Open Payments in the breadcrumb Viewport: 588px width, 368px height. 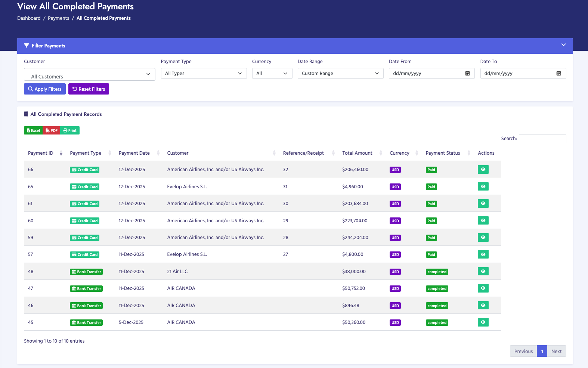tap(58, 18)
